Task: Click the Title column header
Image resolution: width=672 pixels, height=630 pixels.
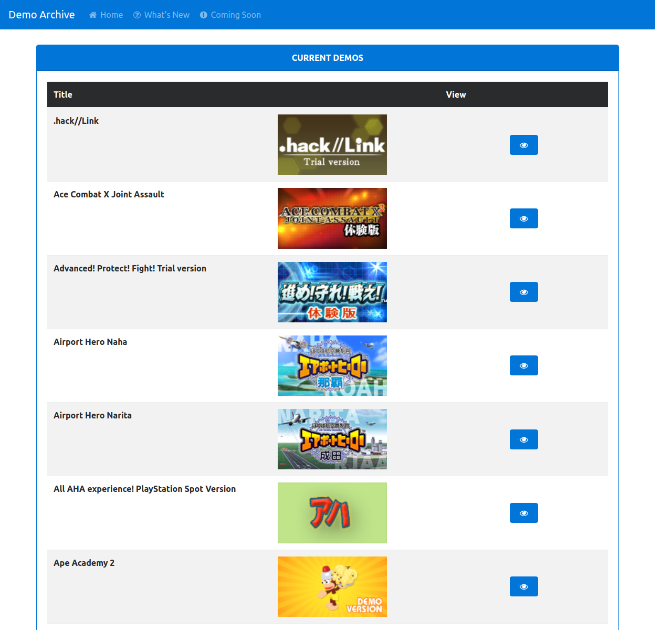Action: (63, 94)
